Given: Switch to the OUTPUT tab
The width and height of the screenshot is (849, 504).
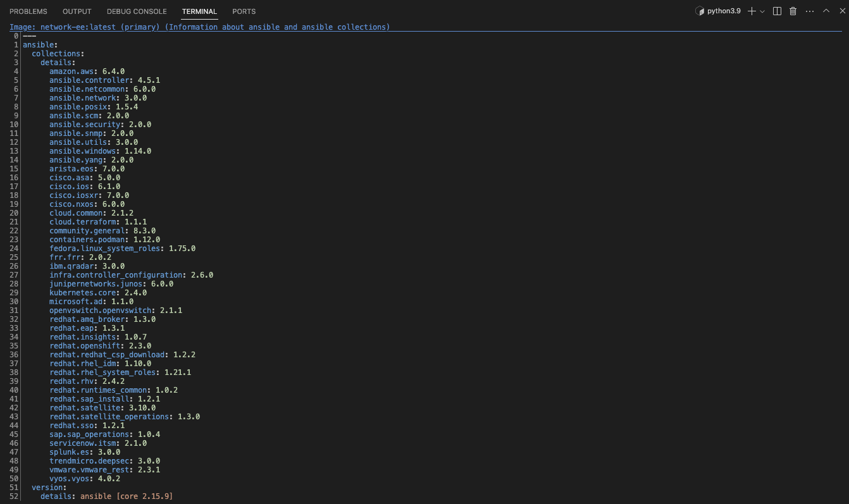Looking at the screenshot, I should pyautogui.click(x=77, y=11).
